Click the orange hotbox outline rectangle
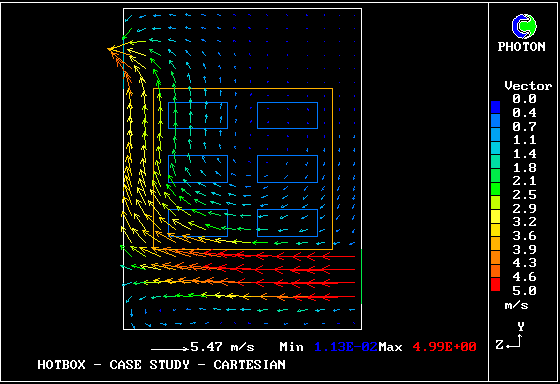 (x=243, y=169)
